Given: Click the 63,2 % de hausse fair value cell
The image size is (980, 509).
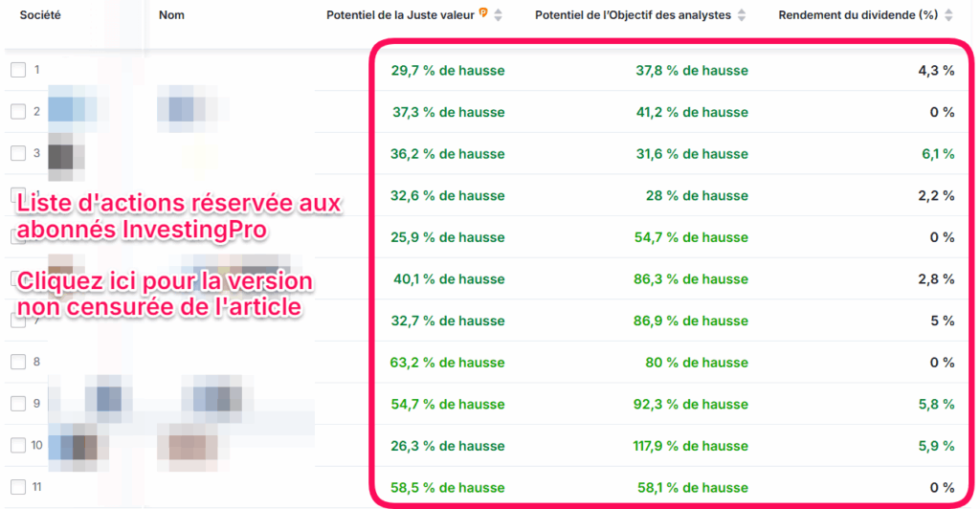Looking at the screenshot, I should tap(447, 363).
